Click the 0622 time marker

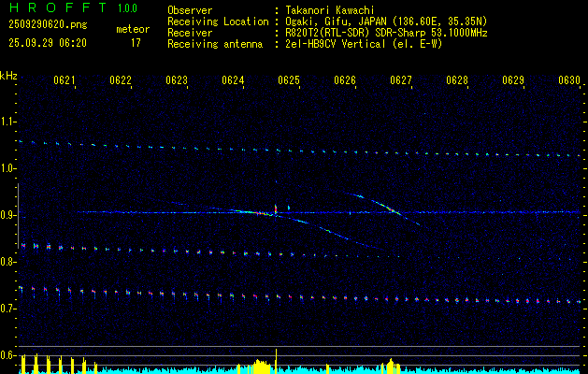pos(121,79)
